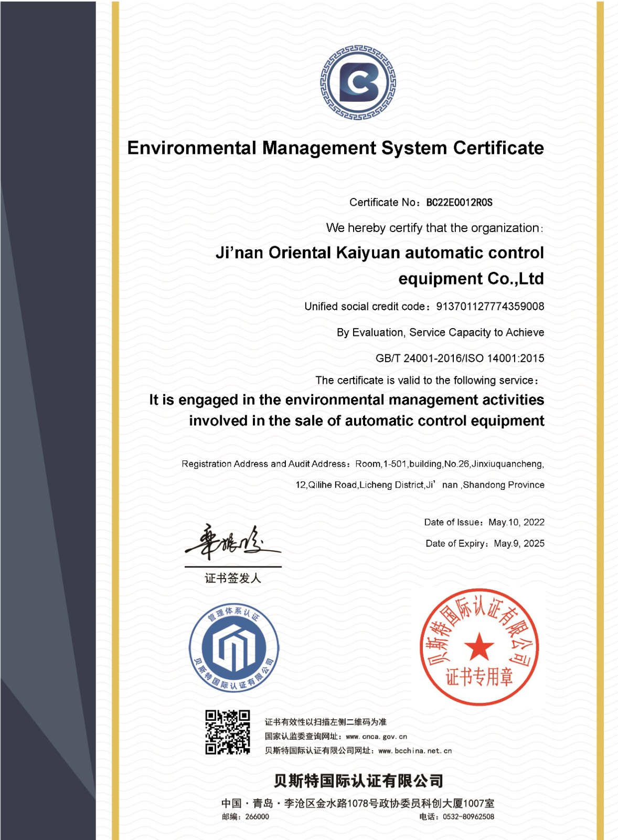Screen dimensions: 618x840
Task: Click the red star inside the stamp
Action: click(478, 646)
